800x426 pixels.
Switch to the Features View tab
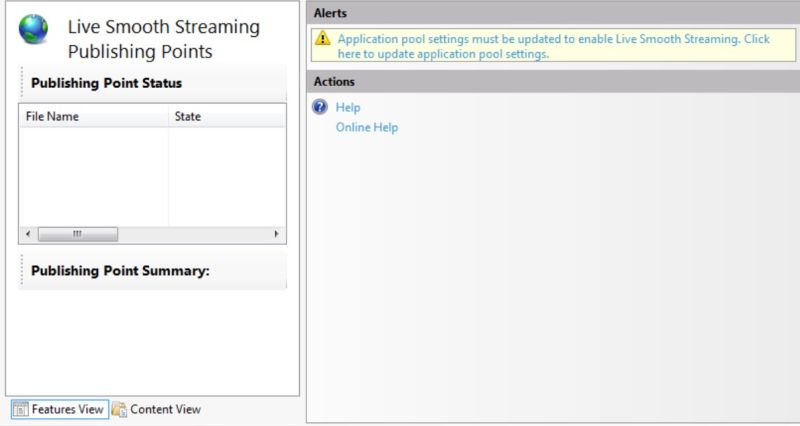[x=60, y=409]
